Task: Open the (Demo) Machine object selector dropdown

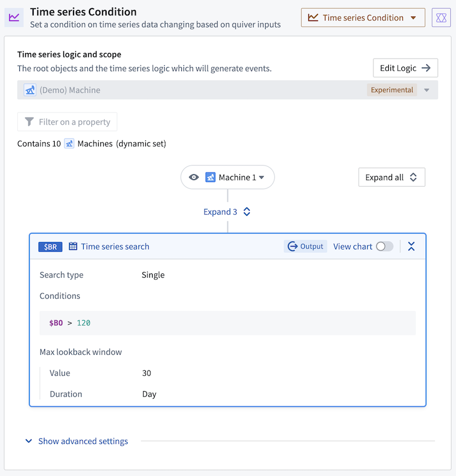Action: coord(227,90)
